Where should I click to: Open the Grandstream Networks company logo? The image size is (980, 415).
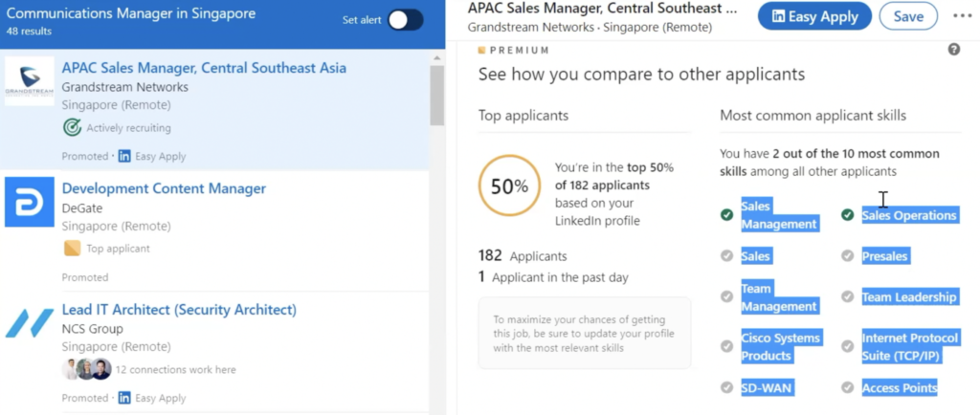(x=30, y=81)
